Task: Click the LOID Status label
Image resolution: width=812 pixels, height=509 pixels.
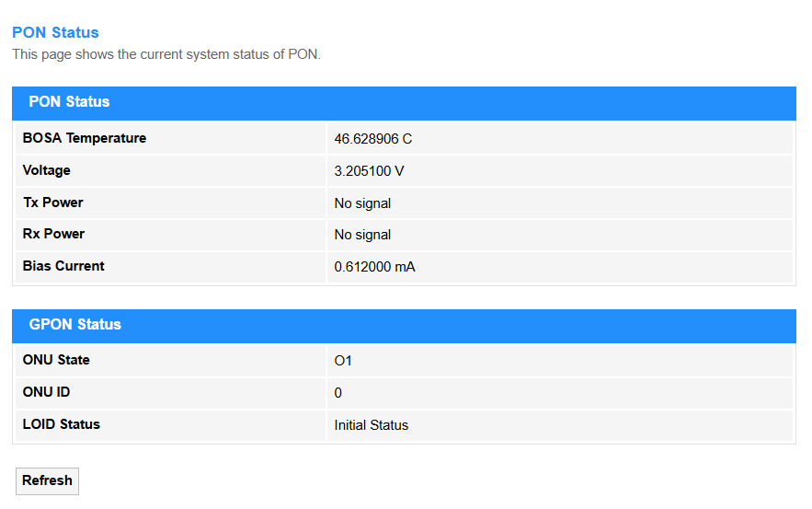Action: point(61,424)
